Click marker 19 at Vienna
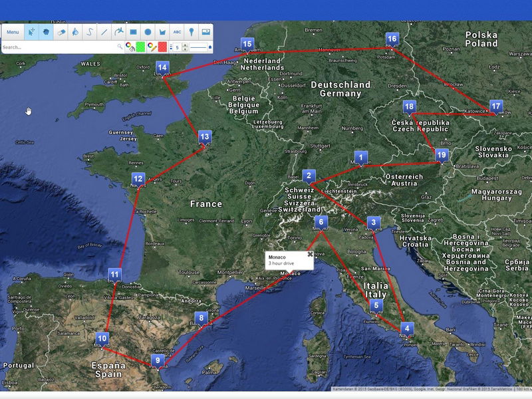Screen dimensions: 532x399 click(442, 156)
